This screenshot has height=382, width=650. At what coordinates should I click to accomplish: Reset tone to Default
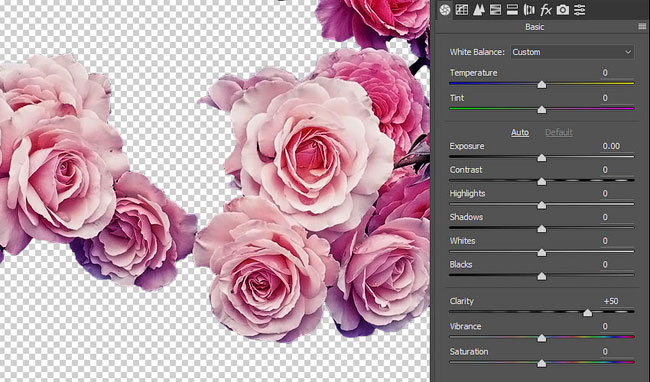click(559, 133)
